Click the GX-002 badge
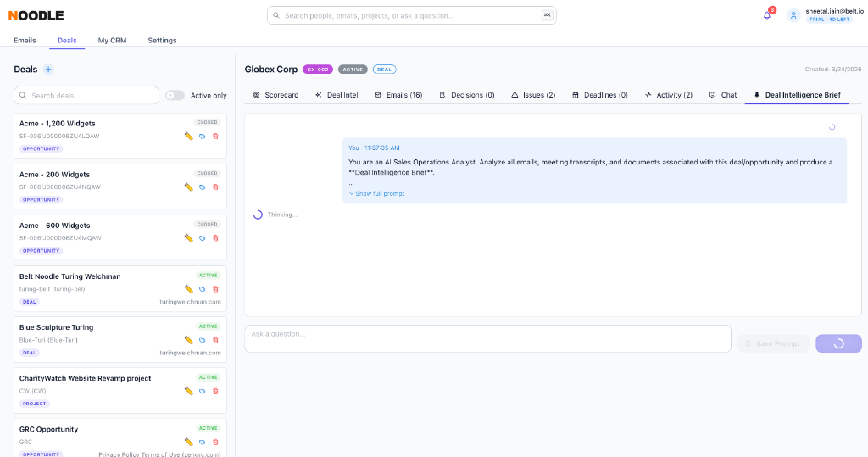 (x=318, y=70)
